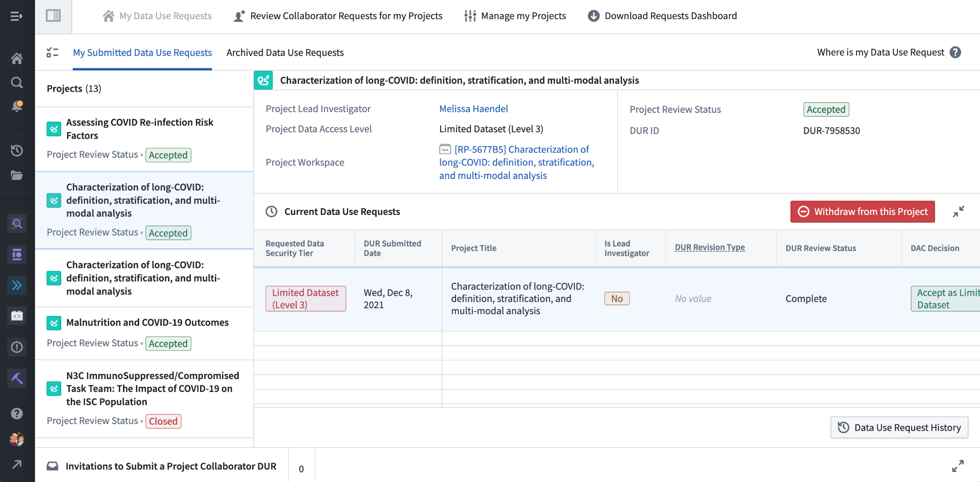
Task: Open the reading panel icon at top left
Action: click(53, 16)
